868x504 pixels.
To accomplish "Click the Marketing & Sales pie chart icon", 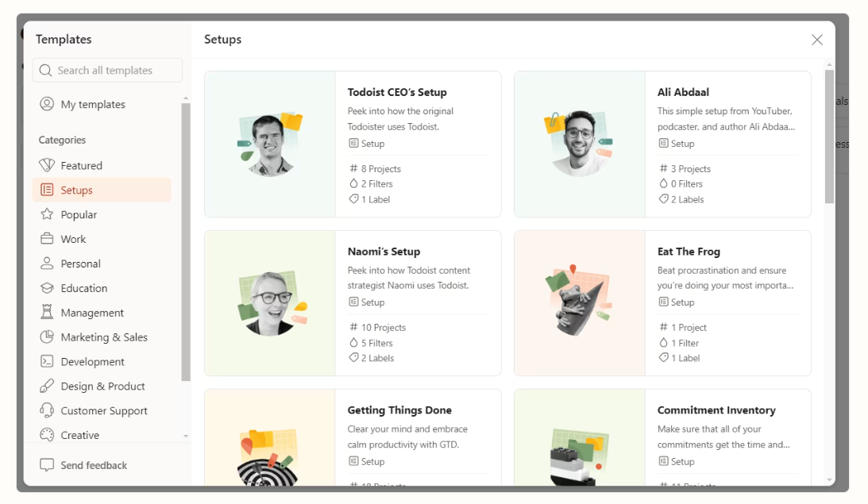I will point(47,337).
